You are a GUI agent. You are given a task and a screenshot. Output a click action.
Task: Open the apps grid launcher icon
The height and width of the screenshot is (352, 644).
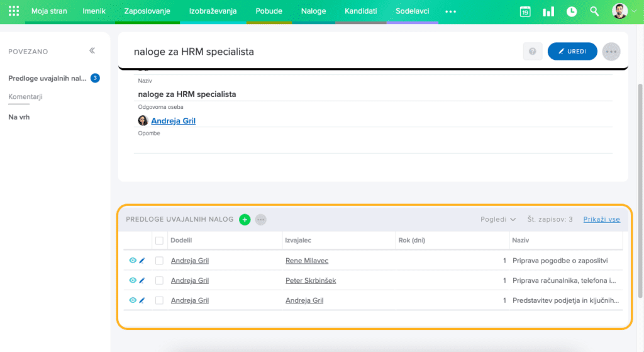14,11
